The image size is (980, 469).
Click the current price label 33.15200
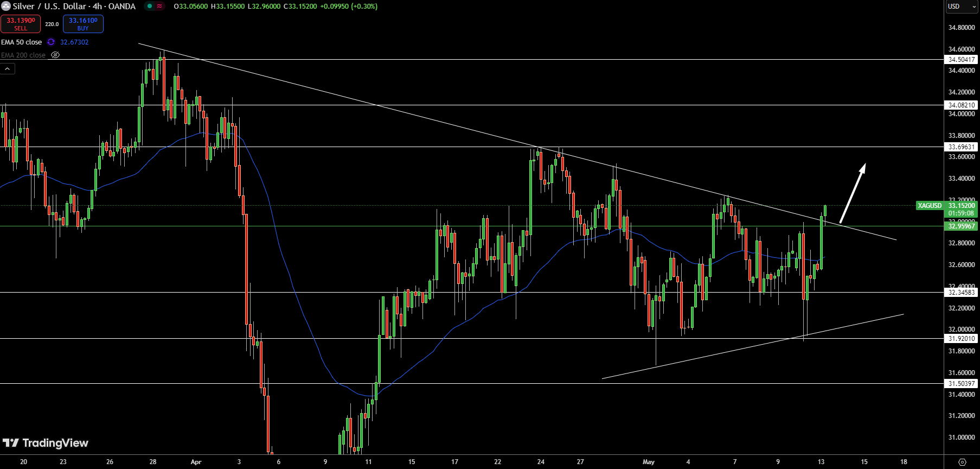point(961,205)
